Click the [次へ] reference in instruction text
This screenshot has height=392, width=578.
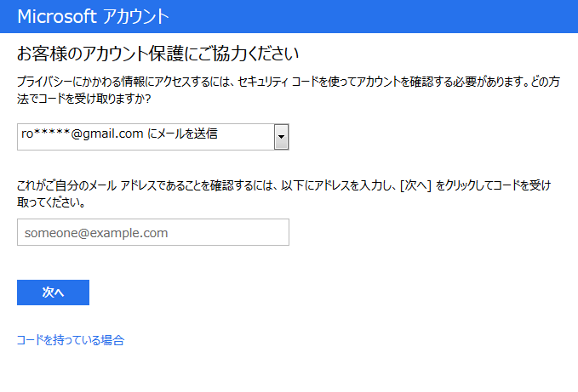click(x=415, y=185)
